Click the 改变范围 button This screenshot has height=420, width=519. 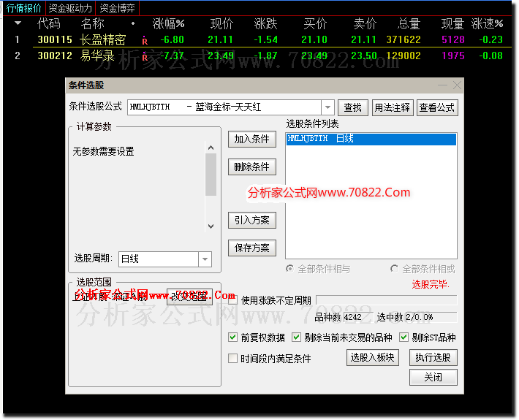coord(189,297)
